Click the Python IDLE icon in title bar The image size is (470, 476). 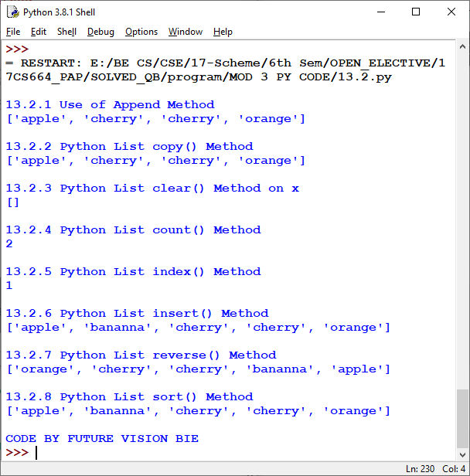point(12,12)
